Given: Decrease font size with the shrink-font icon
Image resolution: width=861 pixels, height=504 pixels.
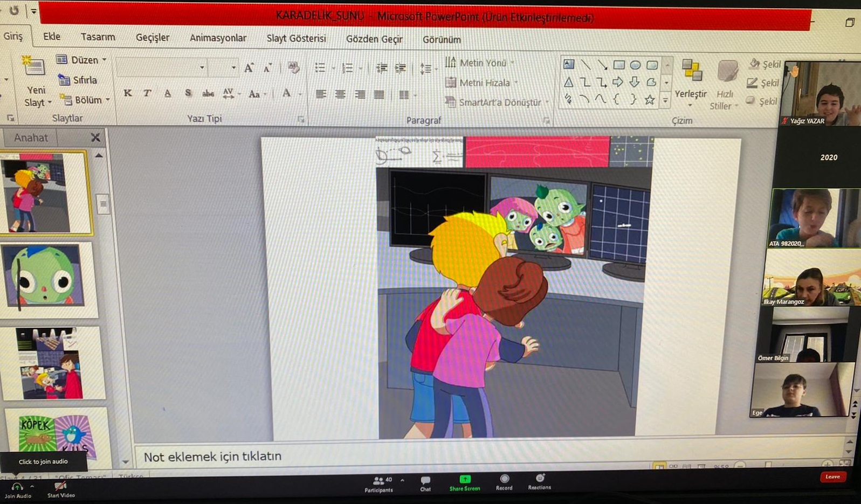Looking at the screenshot, I should [x=267, y=68].
